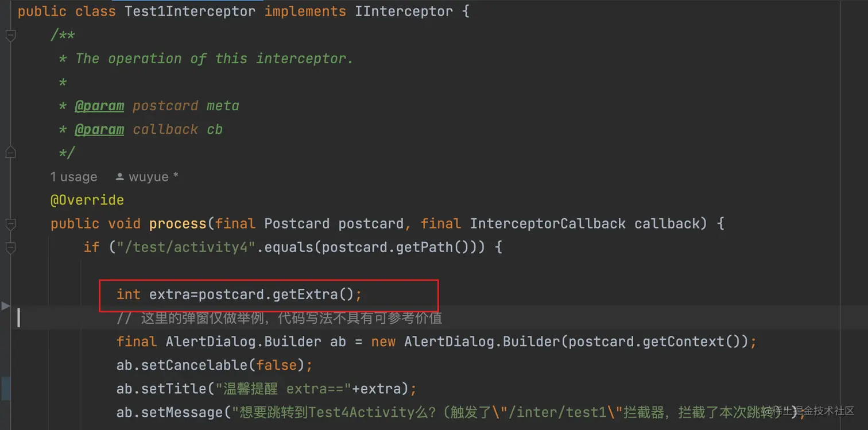Click the gutter arrow beside int extra line

click(x=5, y=305)
